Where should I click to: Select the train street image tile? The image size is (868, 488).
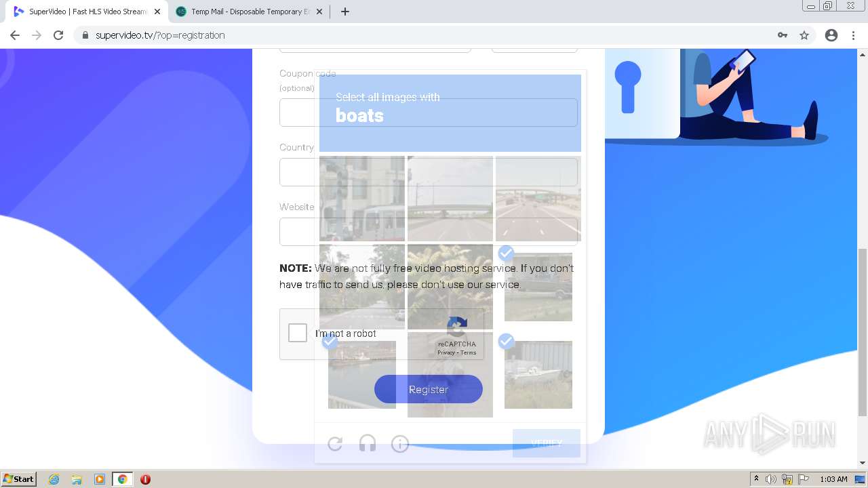point(362,199)
